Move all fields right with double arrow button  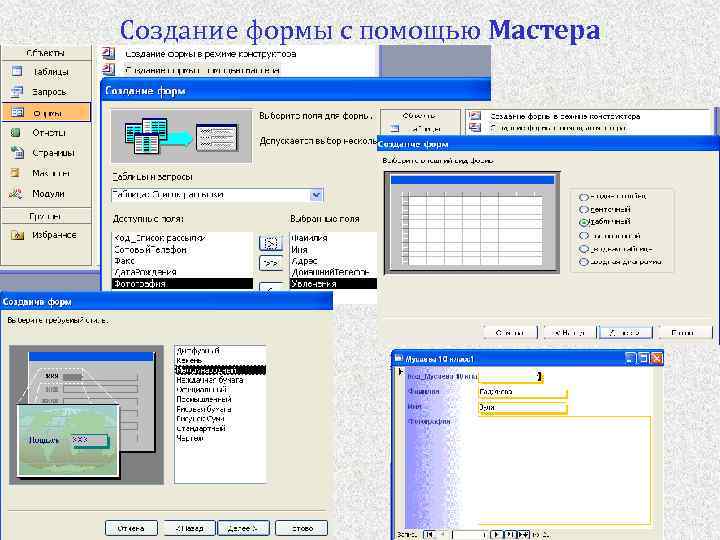[x=271, y=263]
